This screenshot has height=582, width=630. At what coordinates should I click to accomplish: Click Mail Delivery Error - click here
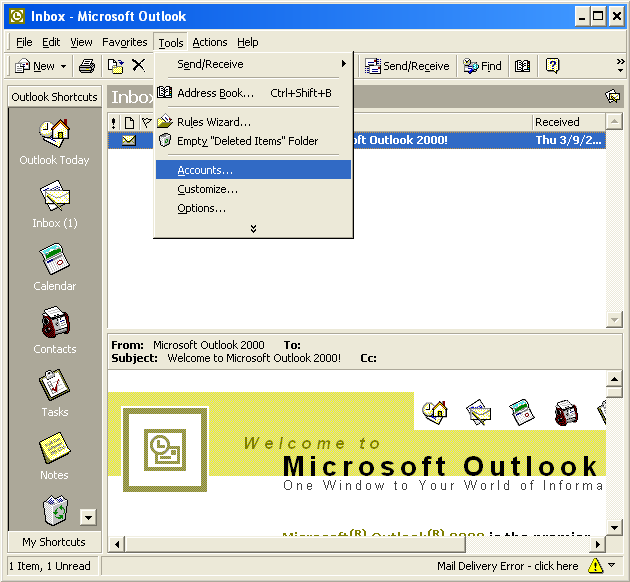[x=507, y=566]
